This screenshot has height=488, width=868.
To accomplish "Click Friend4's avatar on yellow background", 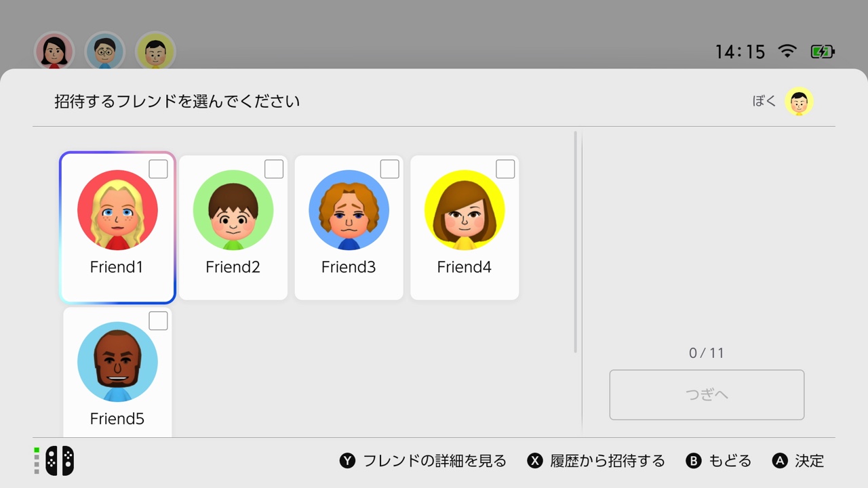I will coord(465,210).
